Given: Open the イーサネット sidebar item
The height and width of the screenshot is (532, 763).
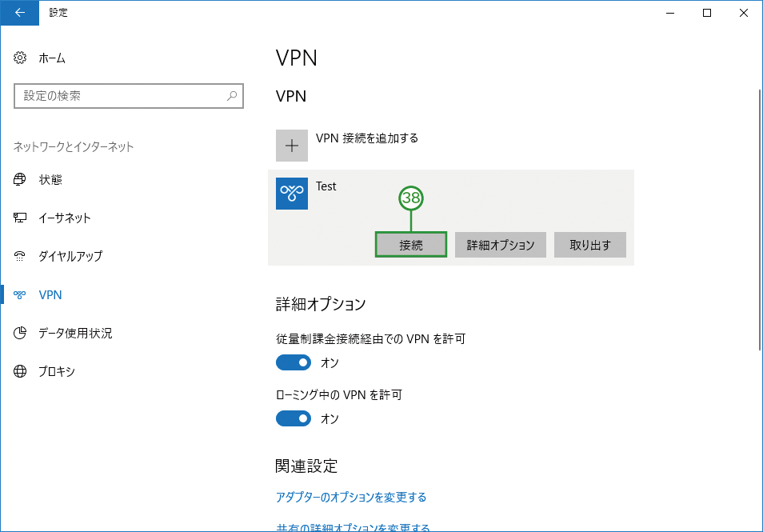Looking at the screenshot, I should point(65,218).
